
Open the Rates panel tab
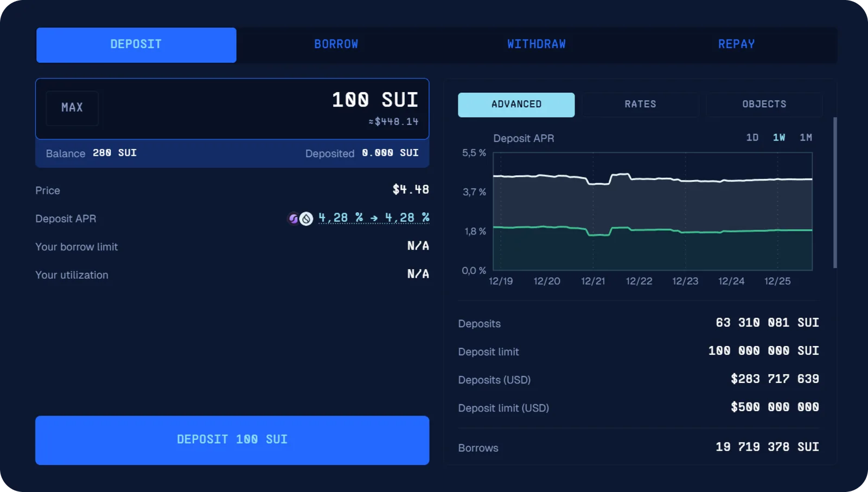click(640, 105)
